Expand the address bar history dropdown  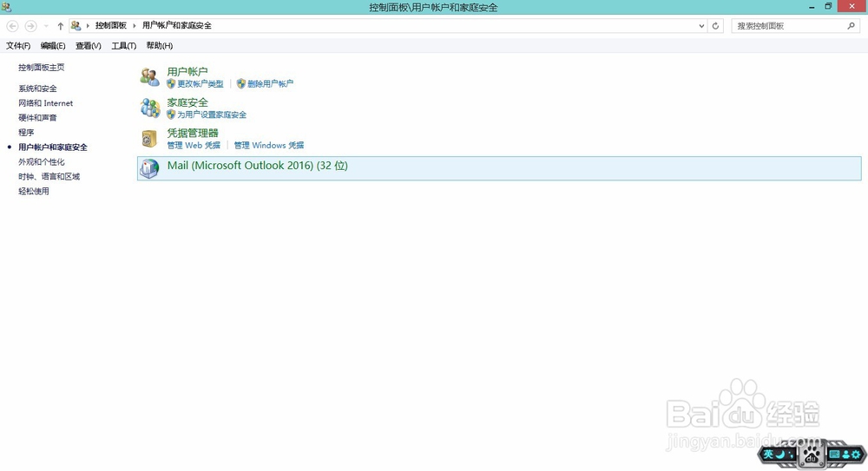(x=701, y=26)
